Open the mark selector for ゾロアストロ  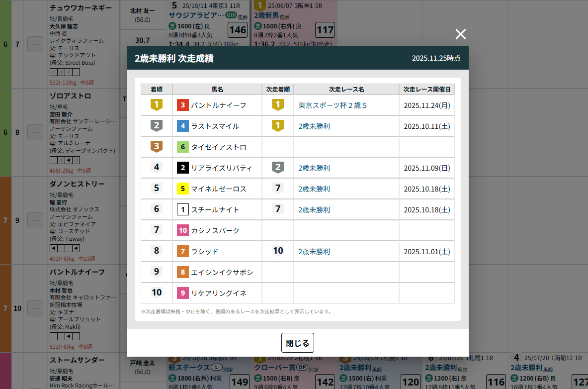pyautogui.click(x=35, y=132)
